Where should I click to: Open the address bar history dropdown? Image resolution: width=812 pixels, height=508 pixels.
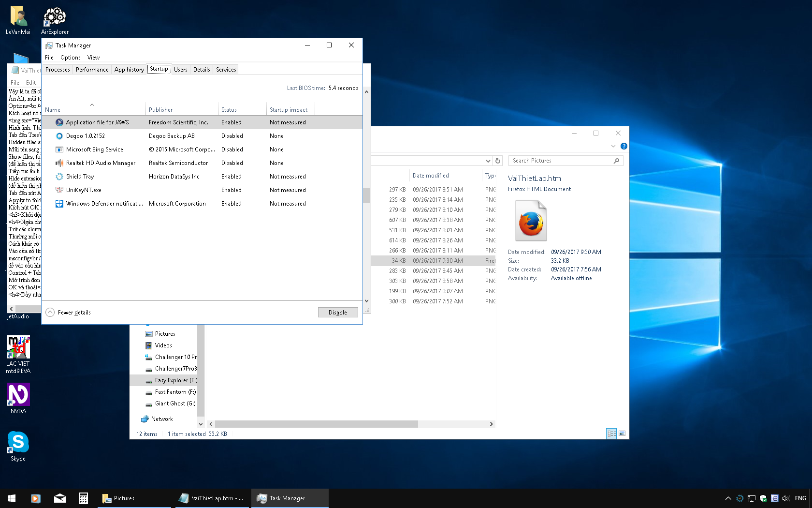pyautogui.click(x=488, y=161)
